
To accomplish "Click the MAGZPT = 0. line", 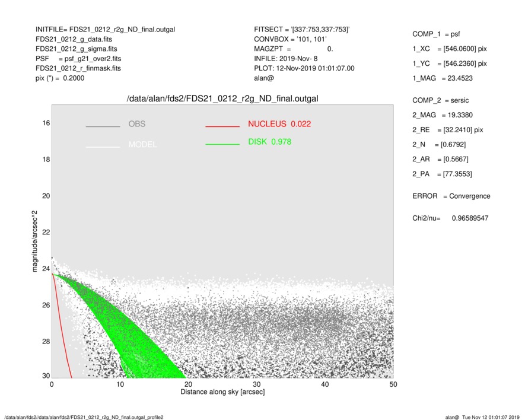I will tap(294, 49).
